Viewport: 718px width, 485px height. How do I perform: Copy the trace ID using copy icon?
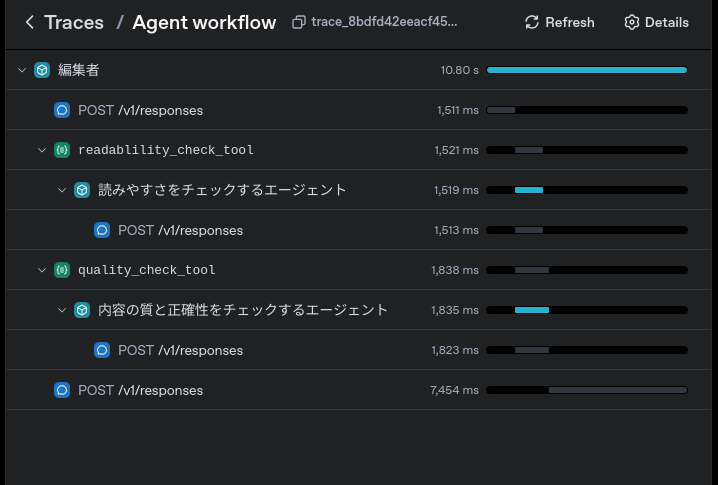[x=299, y=22]
